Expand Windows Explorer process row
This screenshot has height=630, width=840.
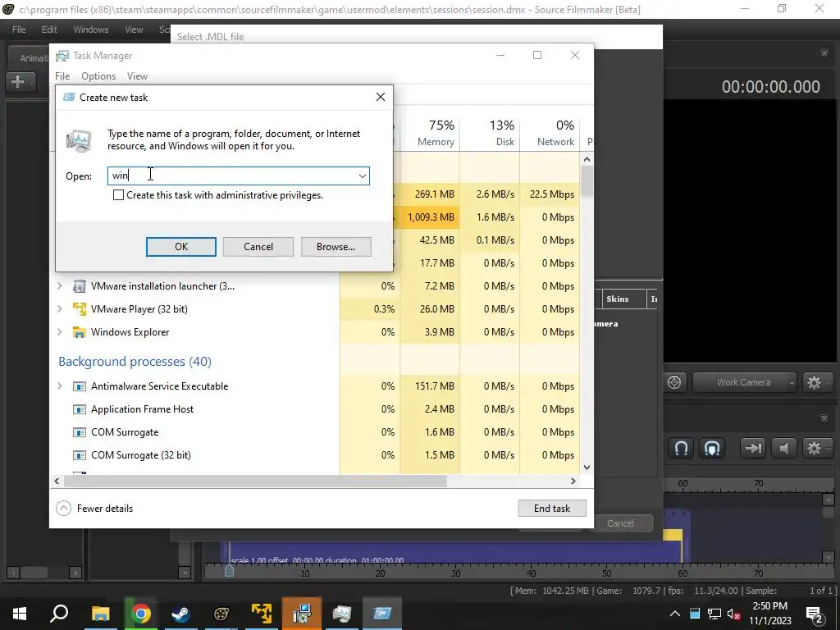coord(60,332)
